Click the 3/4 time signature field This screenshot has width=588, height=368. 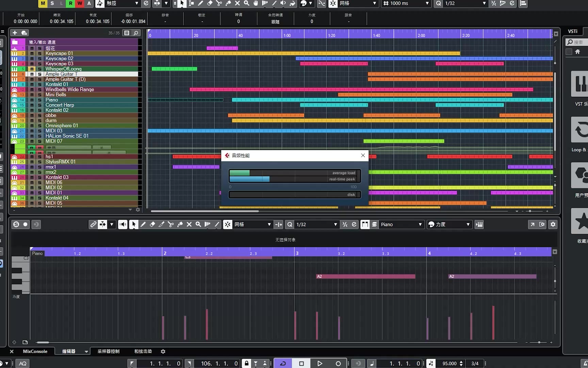click(475, 363)
